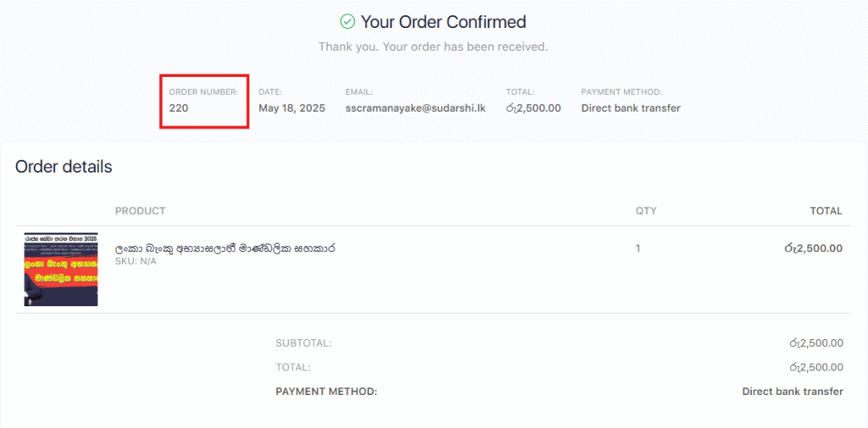Viewport: 868px width, 428px height.
Task: Click the PRODUCT column header
Action: coord(140,211)
